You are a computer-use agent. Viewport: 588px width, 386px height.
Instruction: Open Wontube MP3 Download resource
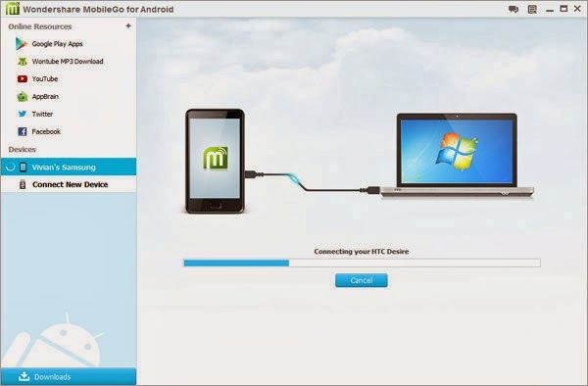click(x=68, y=62)
